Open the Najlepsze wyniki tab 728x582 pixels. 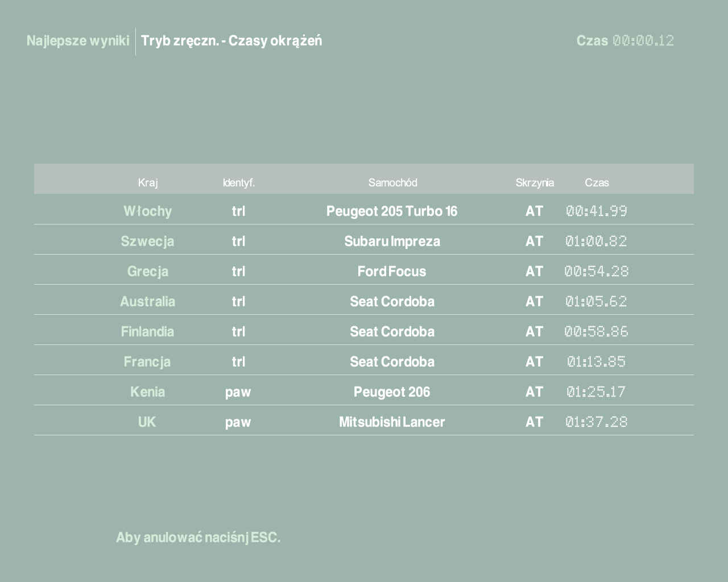point(78,41)
